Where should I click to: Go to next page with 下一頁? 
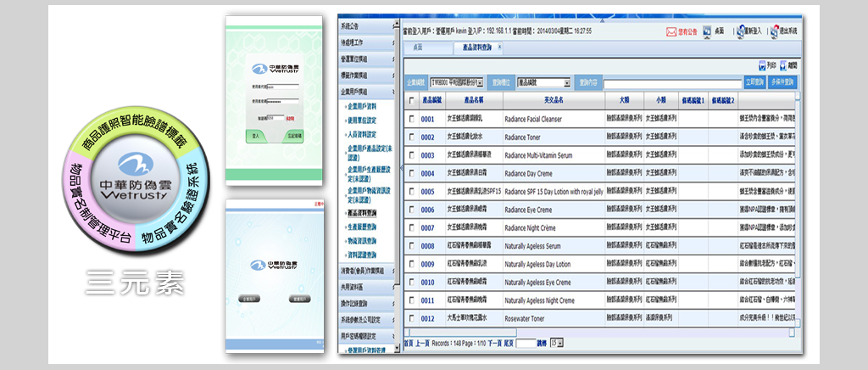point(494,344)
